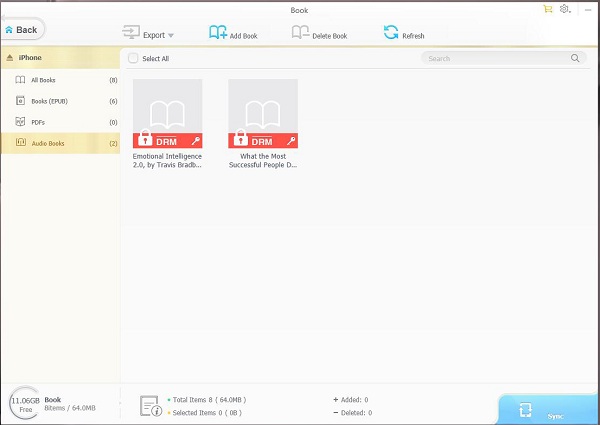This screenshot has height=425, width=600.
Task: Select the Audio Books category
Action: 46,144
